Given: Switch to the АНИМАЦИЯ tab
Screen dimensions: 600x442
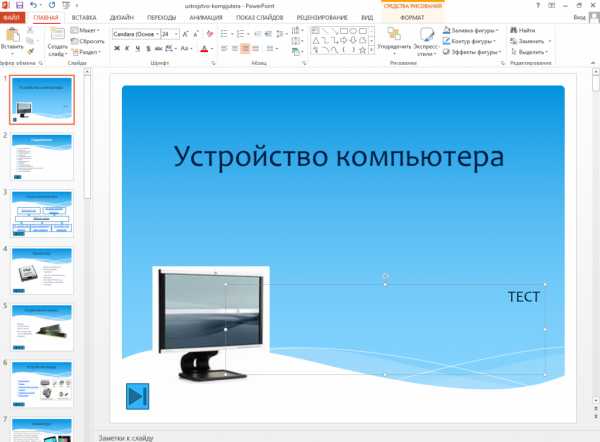Looking at the screenshot, I should click(x=206, y=18).
